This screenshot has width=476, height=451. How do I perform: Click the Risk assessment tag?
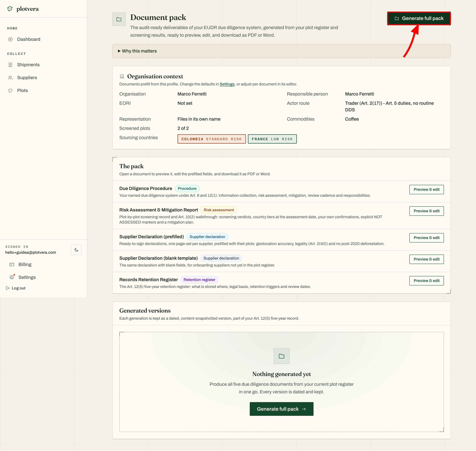point(219,210)
